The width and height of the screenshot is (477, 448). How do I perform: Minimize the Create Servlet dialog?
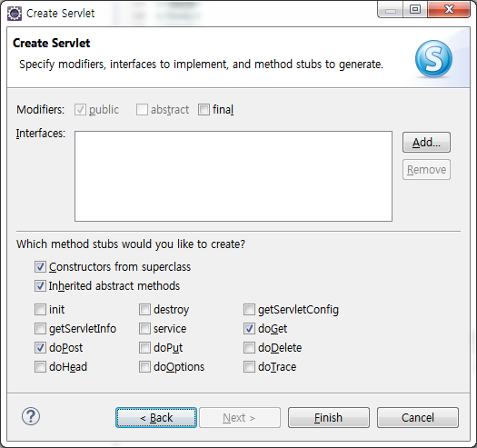(391, 9)
